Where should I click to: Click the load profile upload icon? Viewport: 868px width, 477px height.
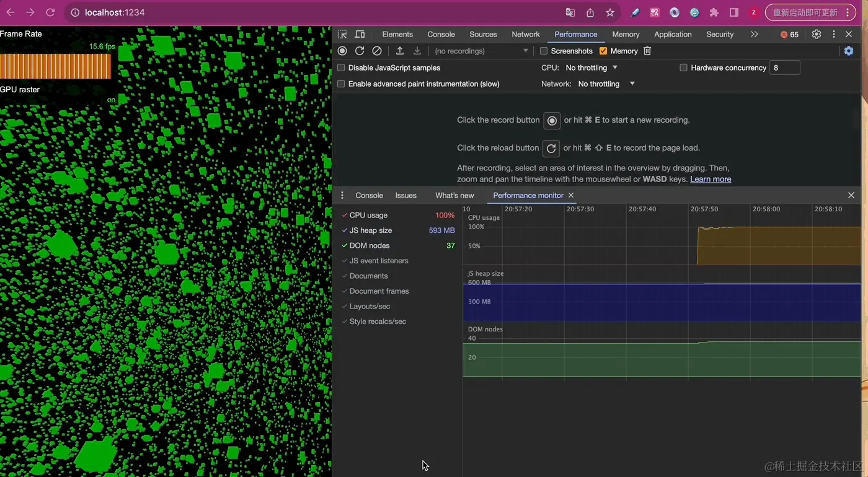pyautogui.click(x=400, y=51)
